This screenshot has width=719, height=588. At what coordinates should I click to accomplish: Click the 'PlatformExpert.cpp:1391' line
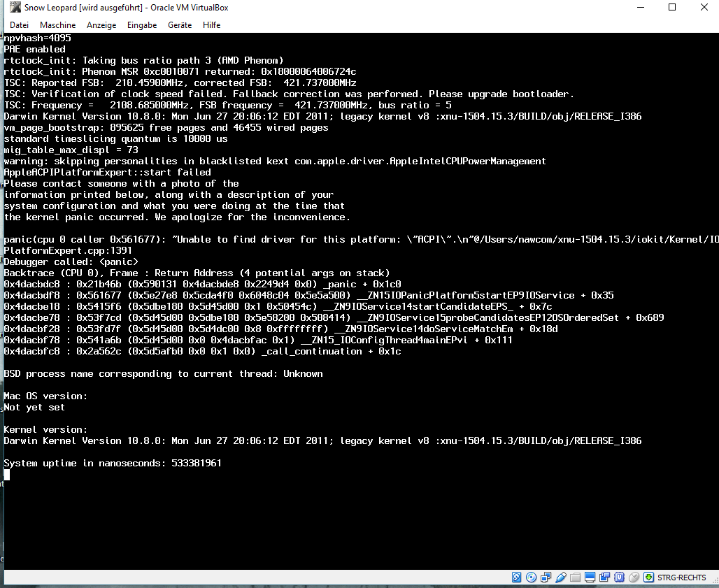[x=68, y=251]
